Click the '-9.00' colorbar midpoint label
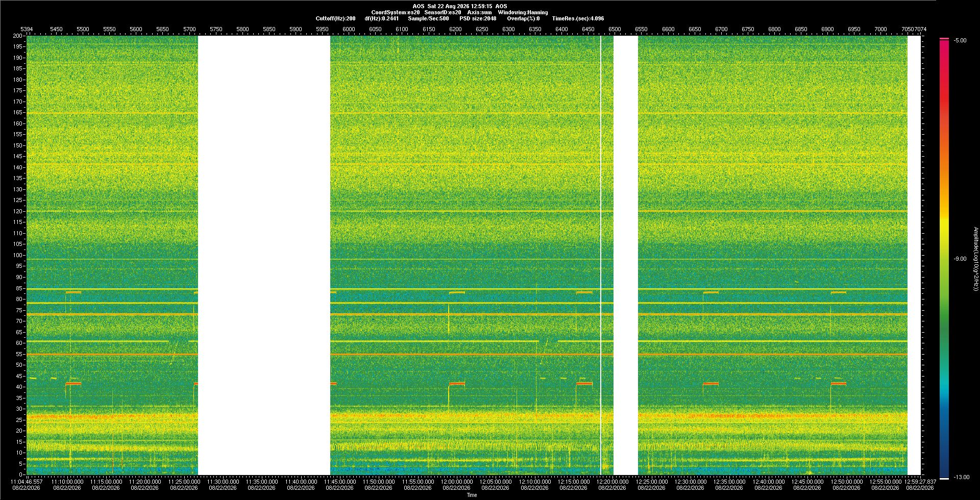The width and height of the screenshot is (980, 500). [x=960, y=259]
